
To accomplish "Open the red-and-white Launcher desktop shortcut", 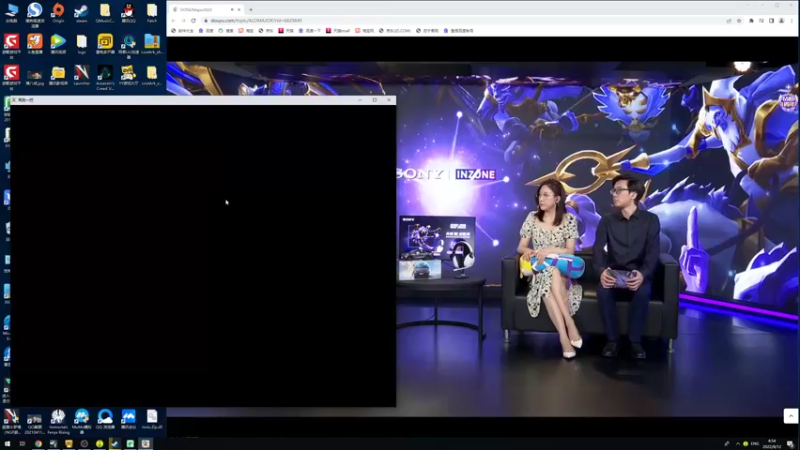I will tap(82, 74).
